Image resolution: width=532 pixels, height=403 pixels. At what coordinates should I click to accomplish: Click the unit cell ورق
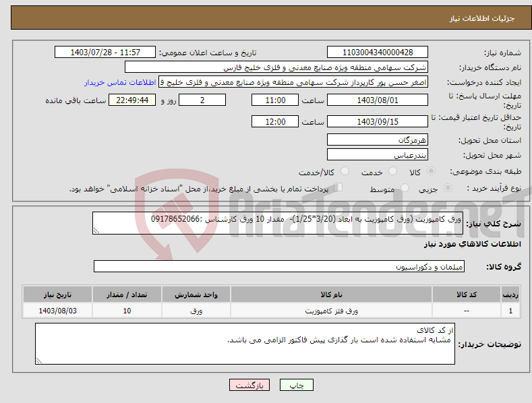(196, 311)
